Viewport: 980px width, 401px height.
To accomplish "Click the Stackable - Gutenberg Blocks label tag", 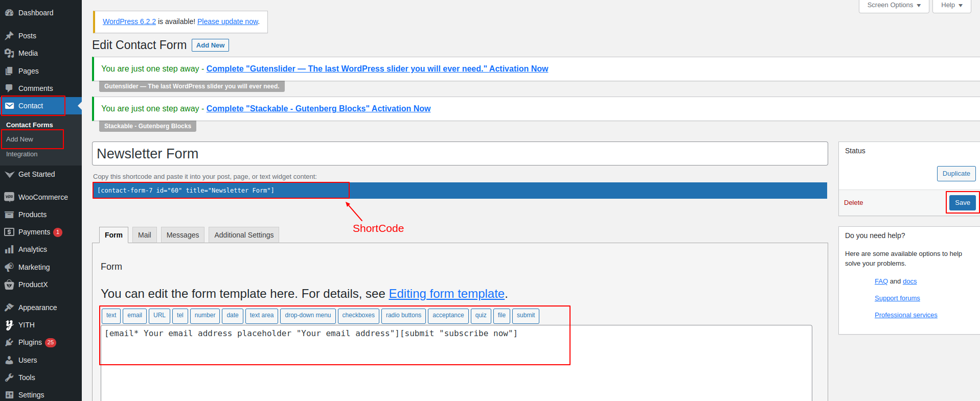I will tap(148, 126).
